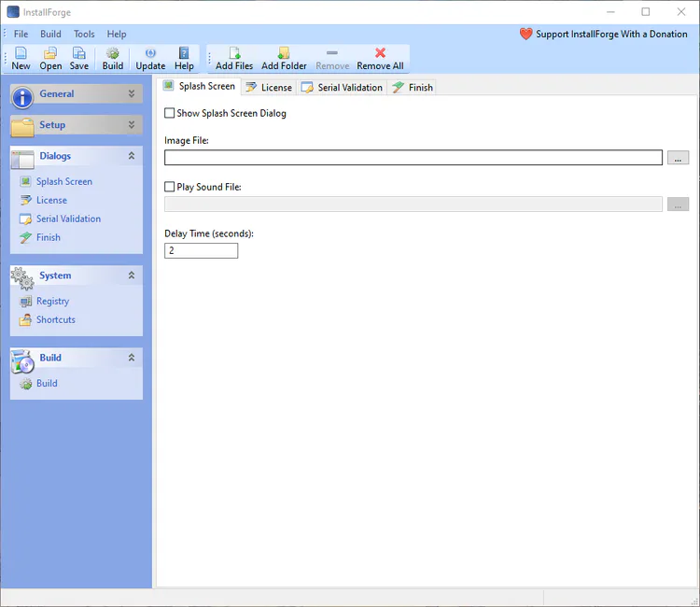The image size is (700, 607).
Task: Open the Tools menu
Action: click(84, 34)
